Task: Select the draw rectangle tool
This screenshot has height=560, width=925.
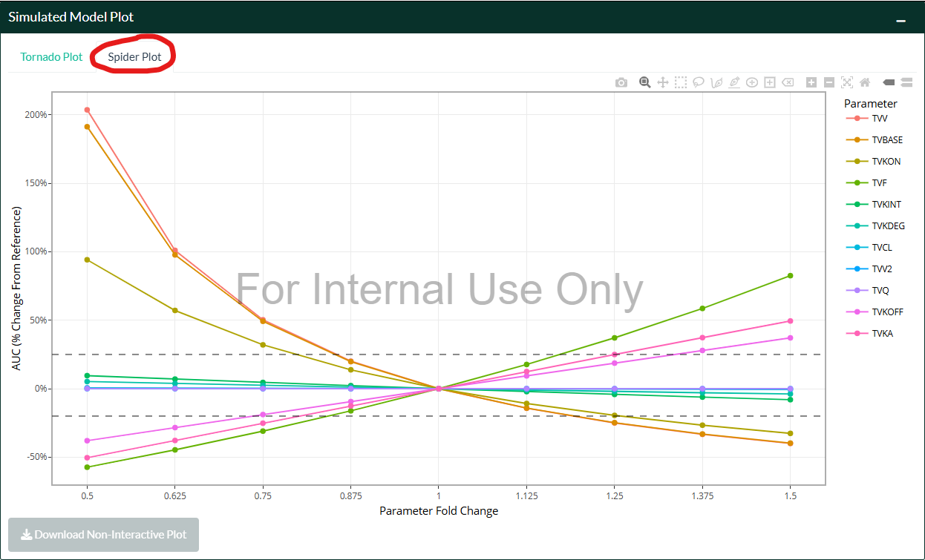Action: point(770,82)
